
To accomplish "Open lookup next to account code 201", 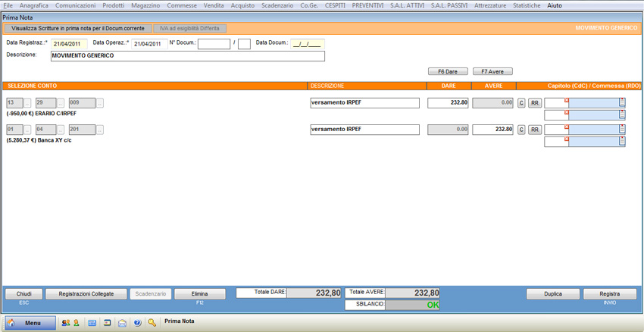I will tap(100, 130).
